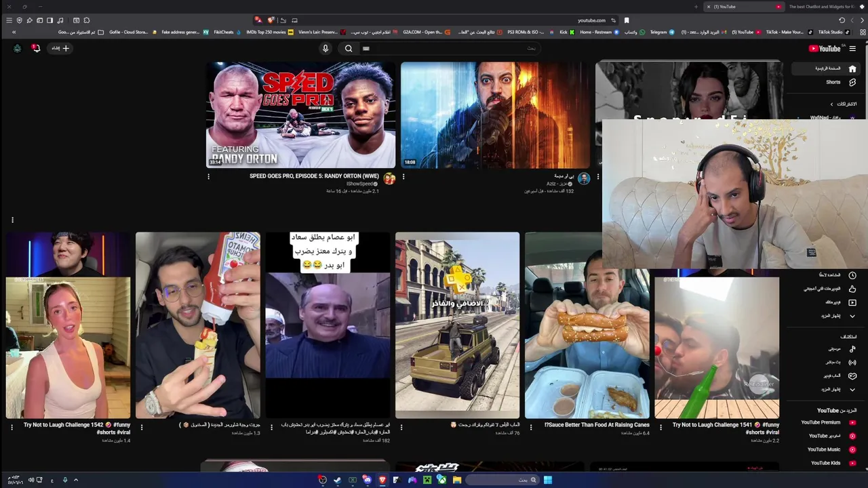Open the YouTube hamburger guide menu
The height and width of the screenshot is (488, 868).
(852, 48)
